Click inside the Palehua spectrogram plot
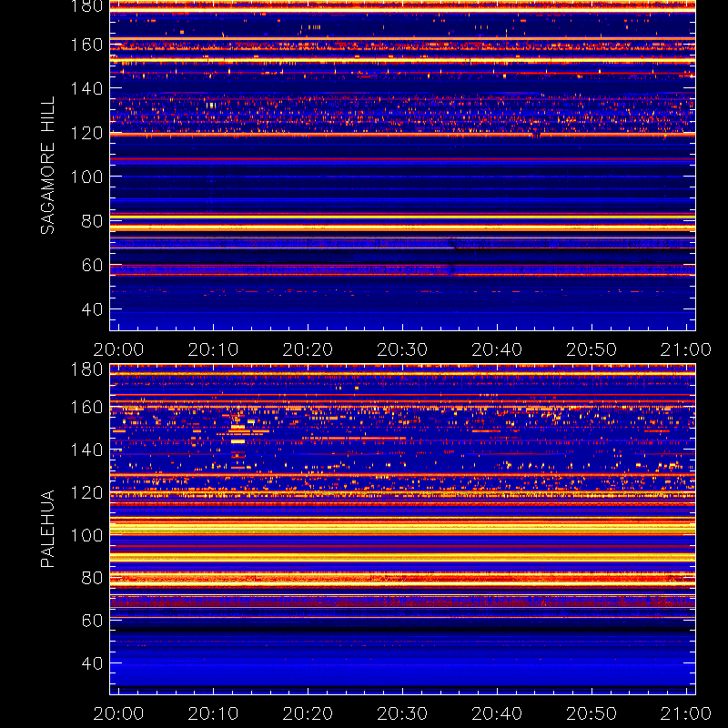The width and height of the screenshot is (728, 728). pyautogui.click(x=402, y=530)
